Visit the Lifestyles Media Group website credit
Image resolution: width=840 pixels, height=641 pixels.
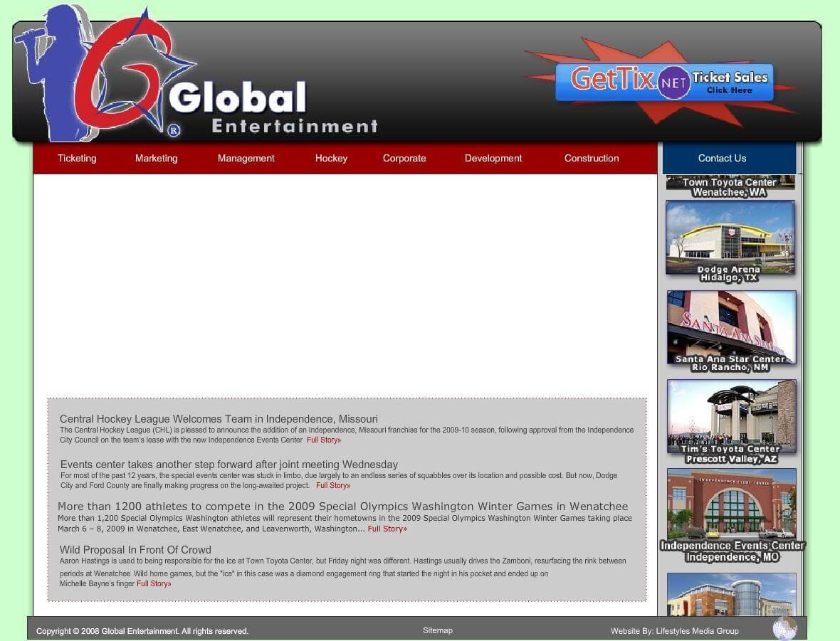point(674,631)
